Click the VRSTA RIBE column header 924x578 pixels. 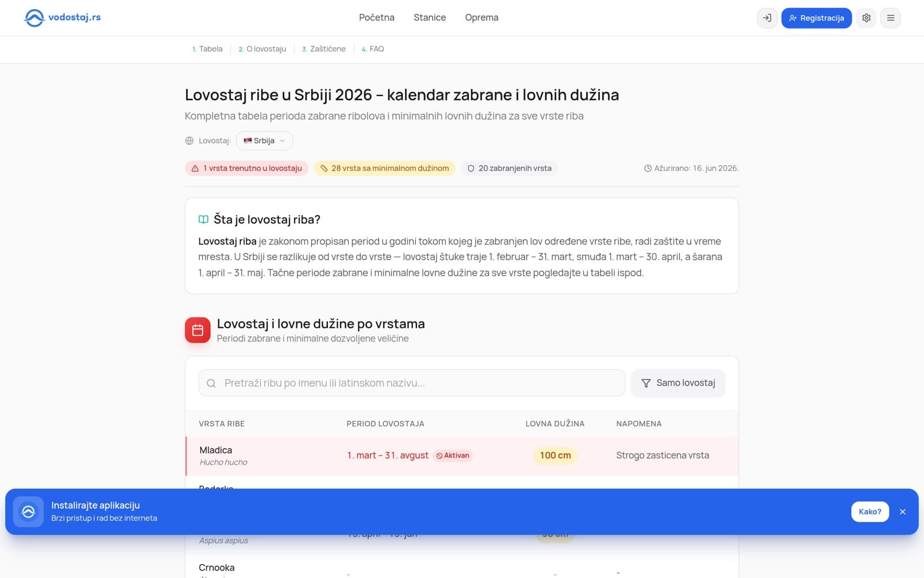pos(222,424)
